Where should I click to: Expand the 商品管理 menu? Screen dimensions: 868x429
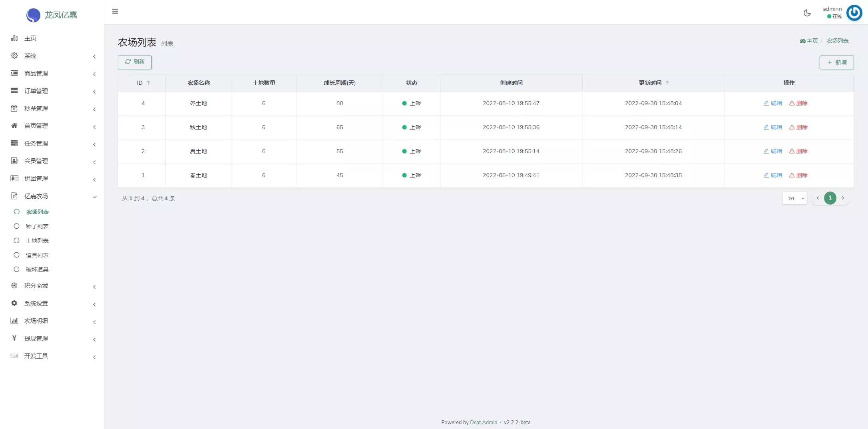pos(36,74)
